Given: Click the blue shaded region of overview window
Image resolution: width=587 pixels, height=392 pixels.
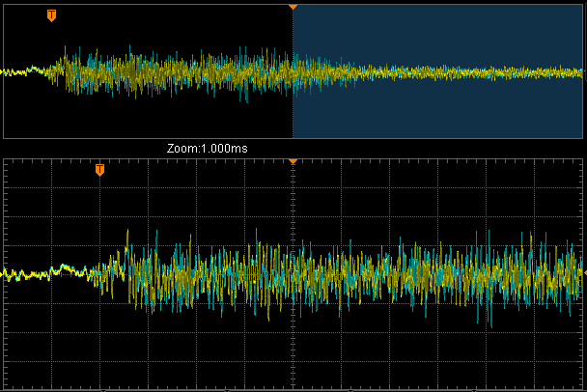Looking at the screenshot, I should pyautogui.click(x=437, y=71).
